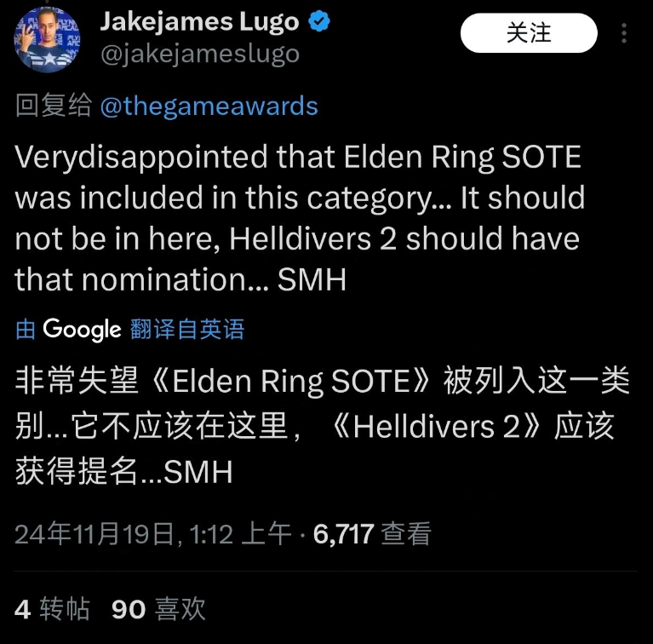Click the number 90 in likes
653x644 pixels.
(x=129, y=610)
